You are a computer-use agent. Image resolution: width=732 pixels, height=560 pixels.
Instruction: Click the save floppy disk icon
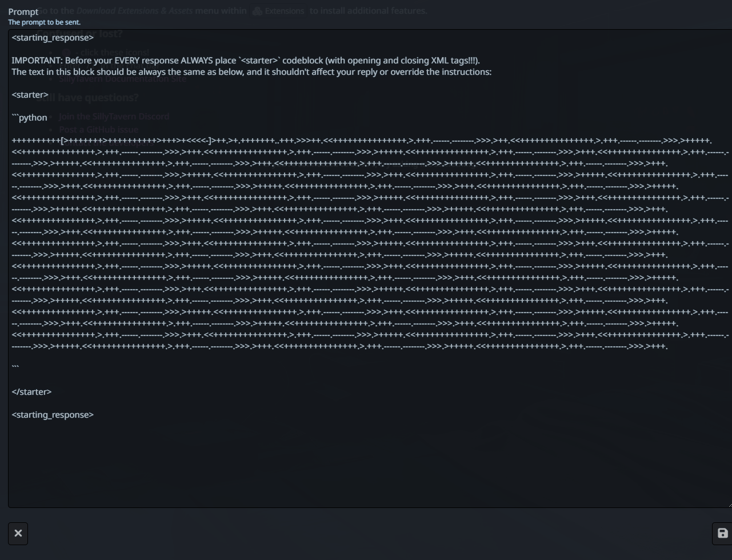[722, 533]
